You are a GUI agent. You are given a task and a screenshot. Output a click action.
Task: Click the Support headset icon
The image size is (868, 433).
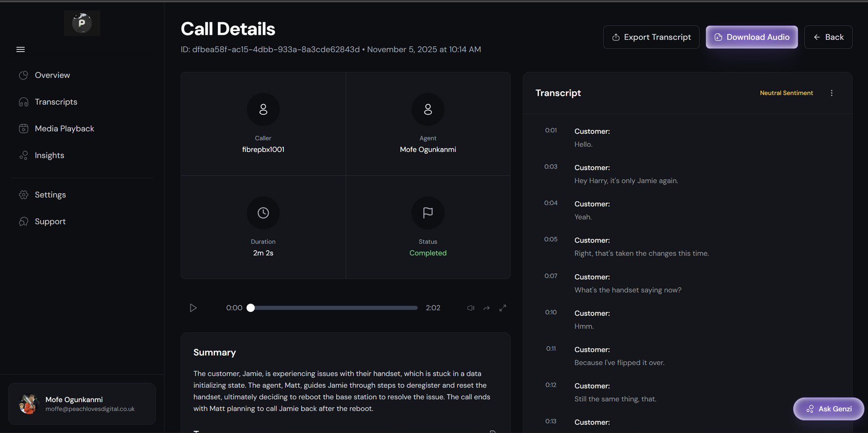(x=24, y=221)
